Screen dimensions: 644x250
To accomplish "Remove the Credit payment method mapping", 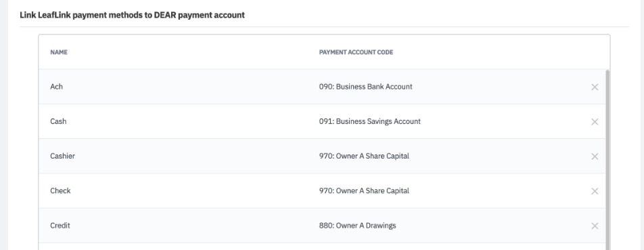I will pos(595,226).
